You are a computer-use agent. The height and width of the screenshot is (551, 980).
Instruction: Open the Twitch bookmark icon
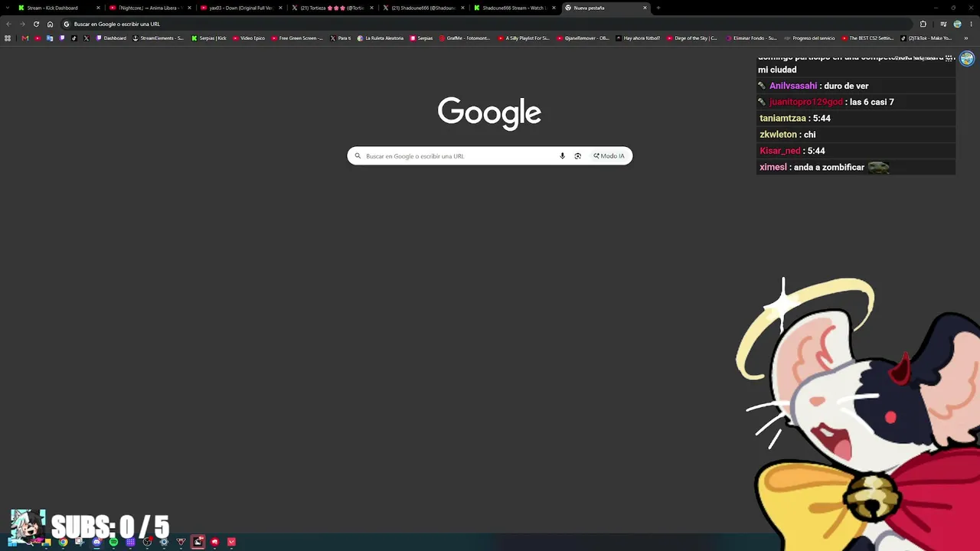(62, 38)
